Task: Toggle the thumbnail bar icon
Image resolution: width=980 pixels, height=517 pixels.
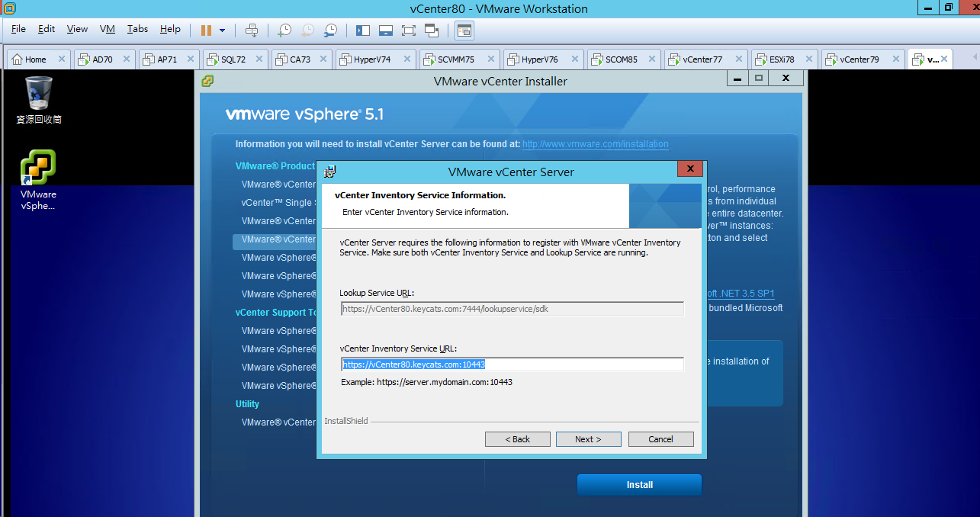Action: pyautogui.click(x=386, y=31)
